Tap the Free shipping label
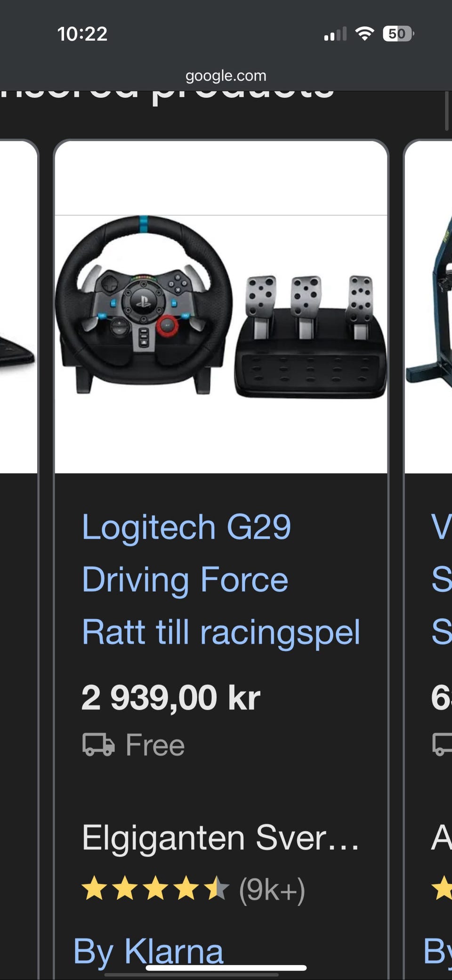This screenshot has height=980, width=452. pyautogui.click(x=155, y=745)
